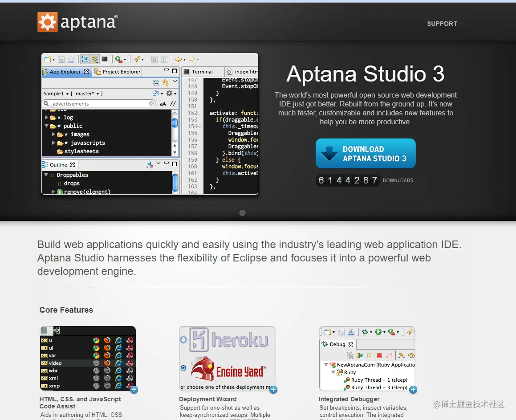Expand the images folder
The image size is (516, 420).
coord(53,135)
